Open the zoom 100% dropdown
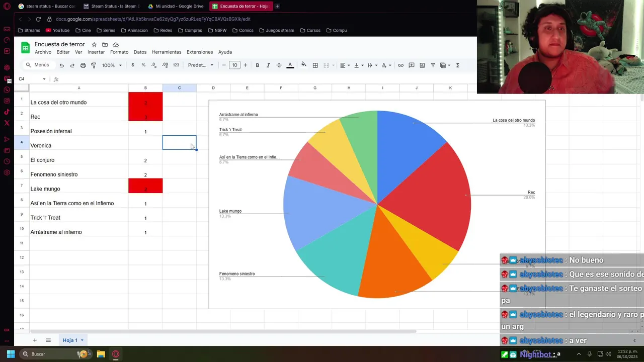 click(112, 65)
